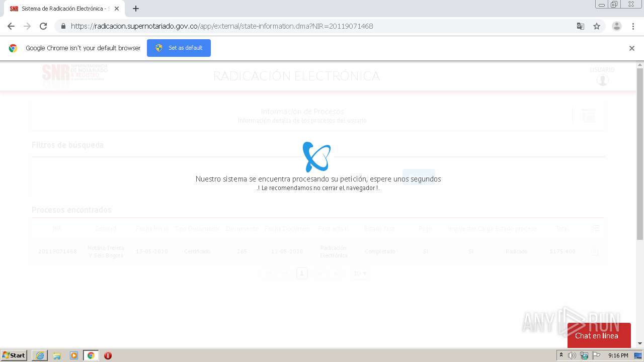Viewport: 644px width, 362px height.
Task: Click the row detail icon for 20119071468
Action: [x=595, y=251]
